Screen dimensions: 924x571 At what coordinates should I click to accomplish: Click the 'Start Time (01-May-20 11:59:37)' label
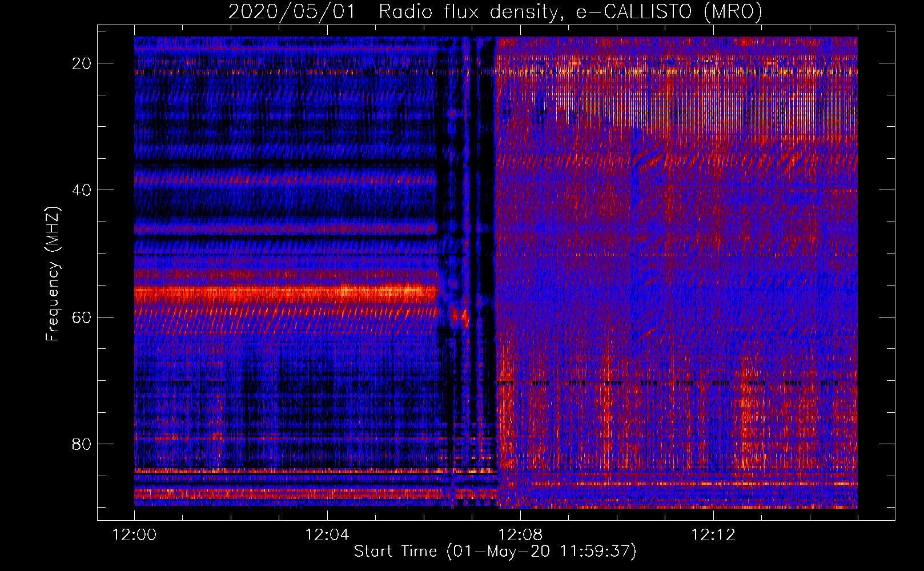pos(495,552)
